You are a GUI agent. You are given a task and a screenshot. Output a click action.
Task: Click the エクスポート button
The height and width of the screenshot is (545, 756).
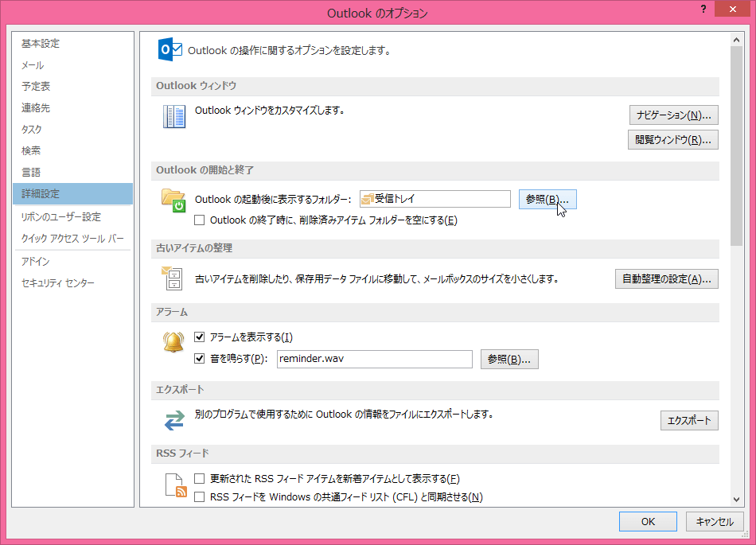[x=689, y=420]
